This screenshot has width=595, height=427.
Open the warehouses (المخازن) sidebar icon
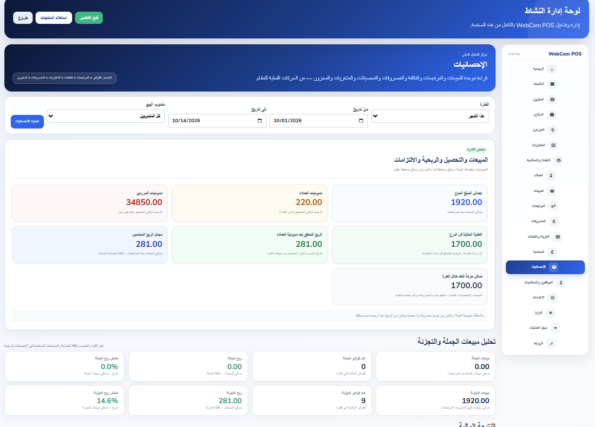point(552,115)
